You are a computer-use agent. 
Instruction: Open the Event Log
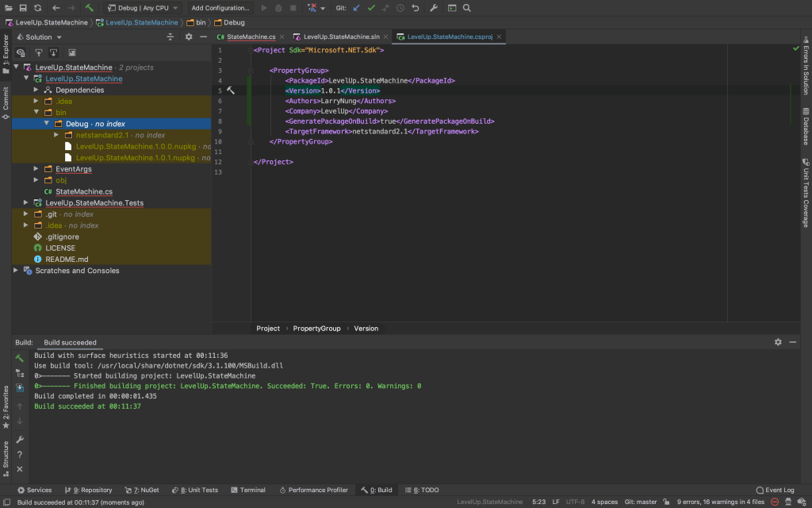pyautogui.click(x=776, y=490)
